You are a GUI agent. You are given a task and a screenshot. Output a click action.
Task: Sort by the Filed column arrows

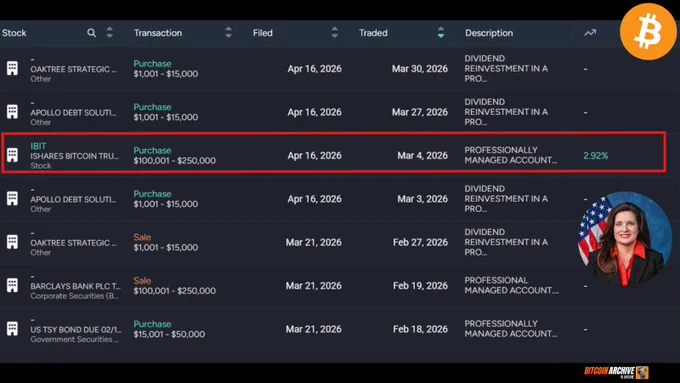(334, 32)
